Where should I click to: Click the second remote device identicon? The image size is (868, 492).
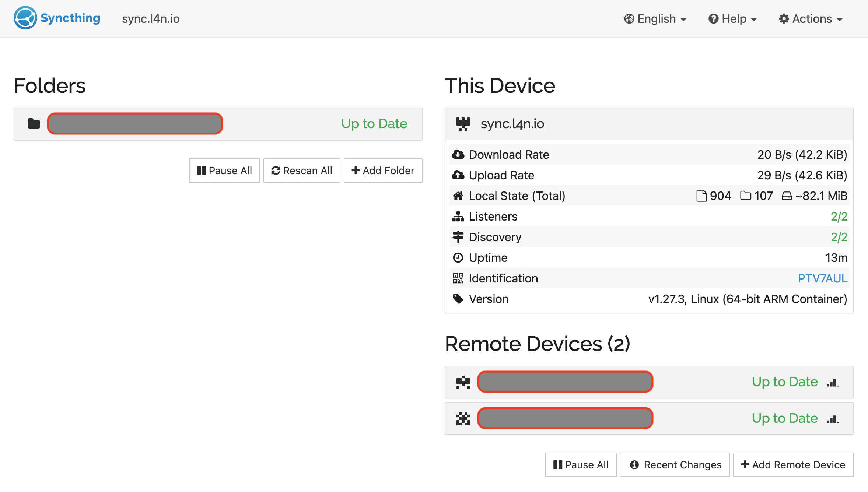(x=463, y=419)
